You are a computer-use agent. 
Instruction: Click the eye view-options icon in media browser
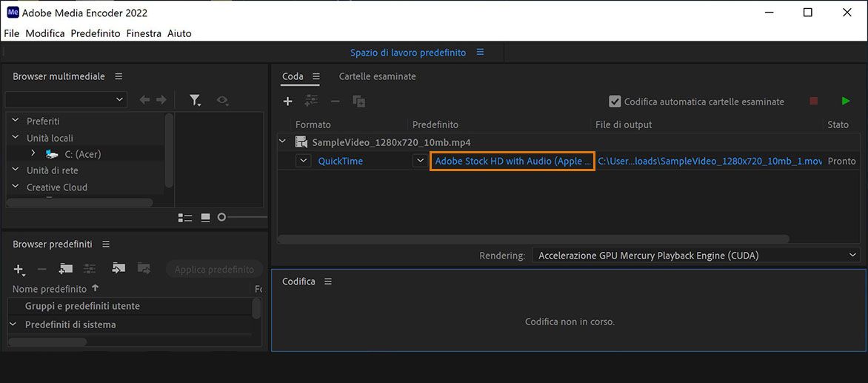pos(223,100)
